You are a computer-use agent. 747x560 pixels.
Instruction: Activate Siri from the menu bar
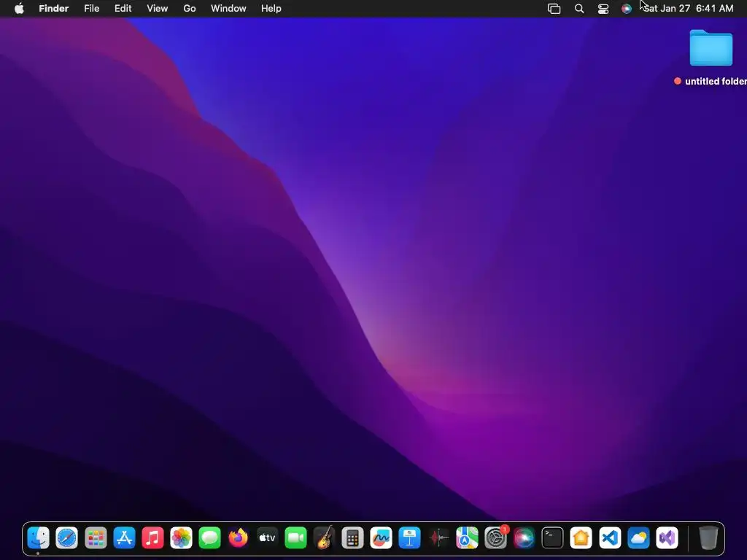click(627, 9)
